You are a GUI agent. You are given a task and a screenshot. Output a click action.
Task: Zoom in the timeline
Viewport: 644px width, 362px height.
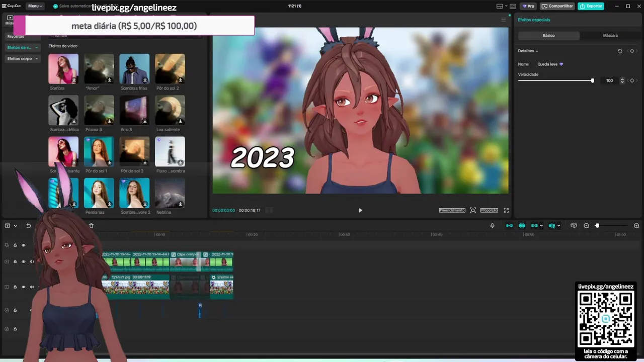pos(636,226)
